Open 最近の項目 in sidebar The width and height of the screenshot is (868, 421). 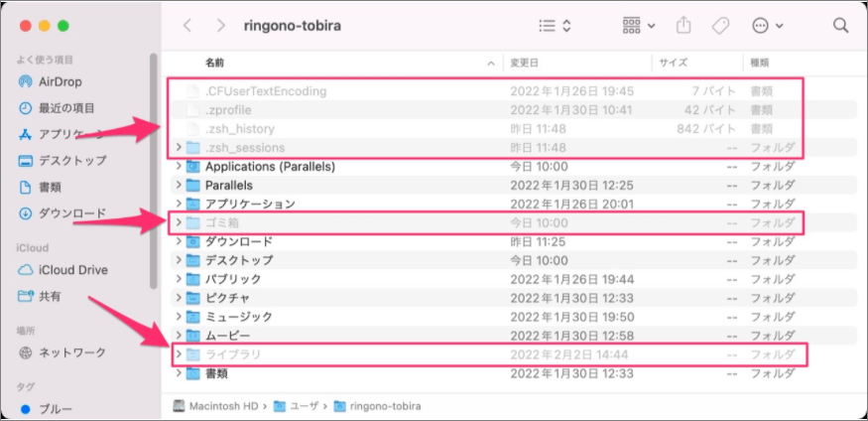(x=56, y=108)
